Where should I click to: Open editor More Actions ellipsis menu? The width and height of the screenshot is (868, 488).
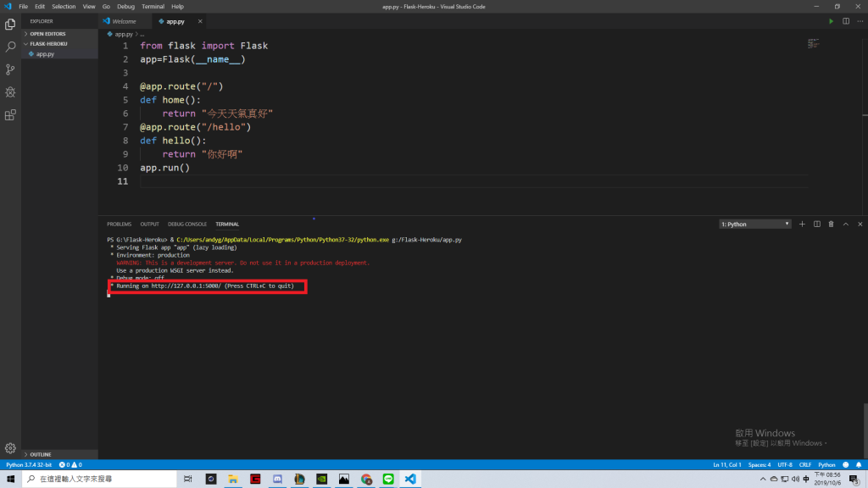(860, 21)
